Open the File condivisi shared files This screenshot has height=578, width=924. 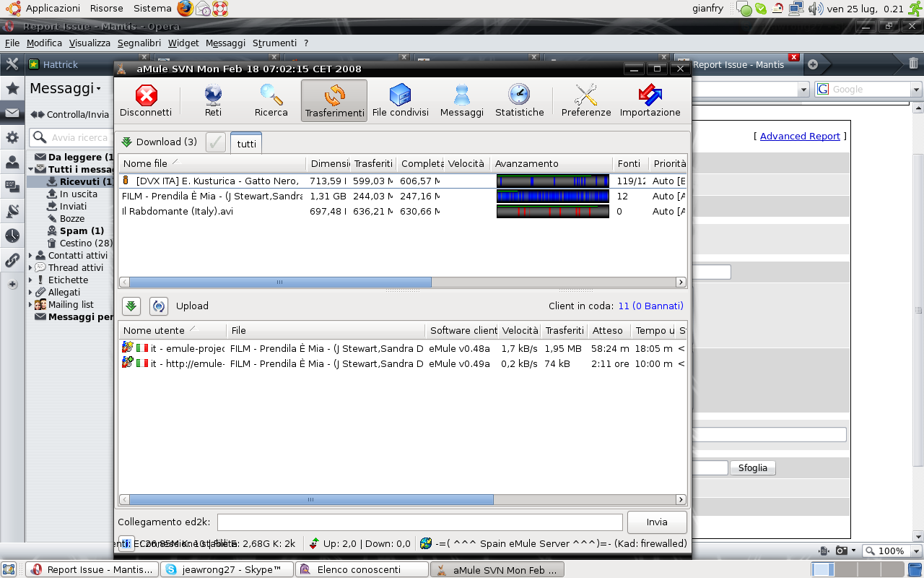coord(400,100)
